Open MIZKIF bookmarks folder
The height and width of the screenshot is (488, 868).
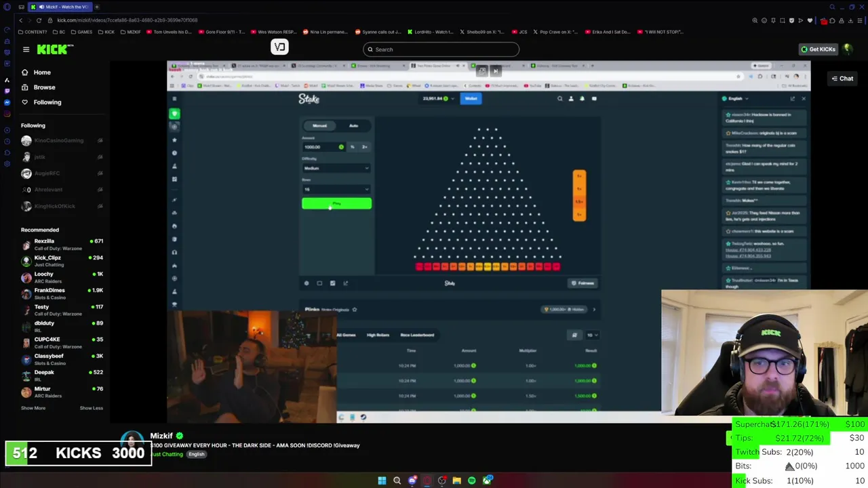[130, 32]
